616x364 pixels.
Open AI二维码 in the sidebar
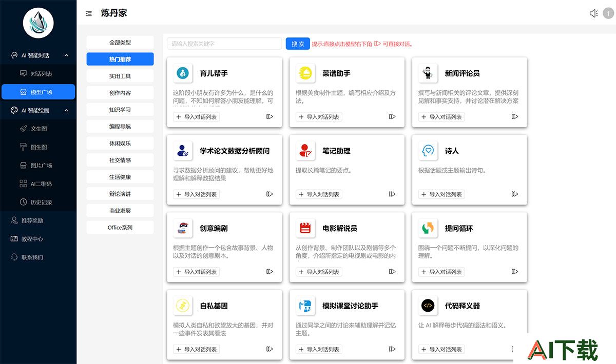pyautogui.click(x=38, y=184)
